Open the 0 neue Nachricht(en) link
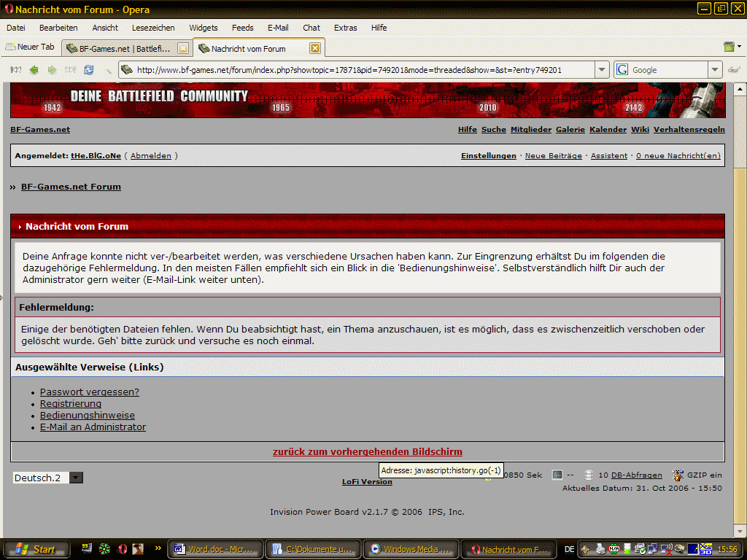Image resolution: width=747 pixels, height=560 pixels. pyautogui.click(x=678, y=156)
